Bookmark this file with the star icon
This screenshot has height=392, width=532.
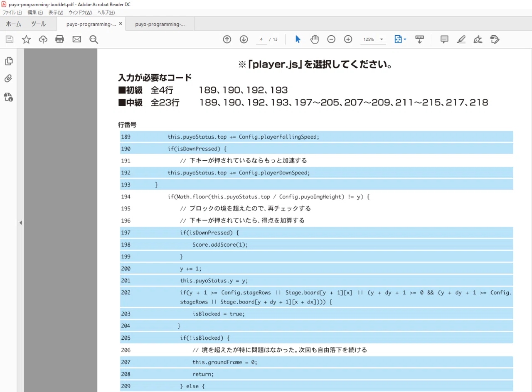(26, 39)
